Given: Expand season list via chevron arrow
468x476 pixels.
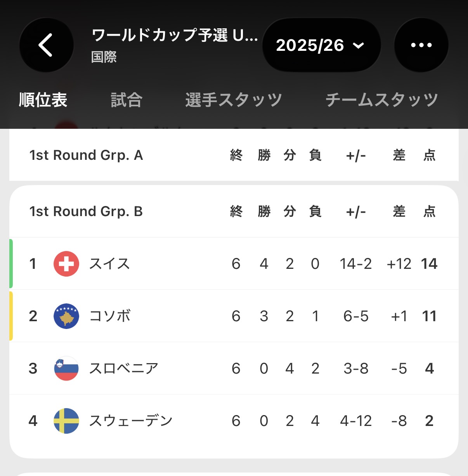Looking at the screenshot, I should (359, 46).
